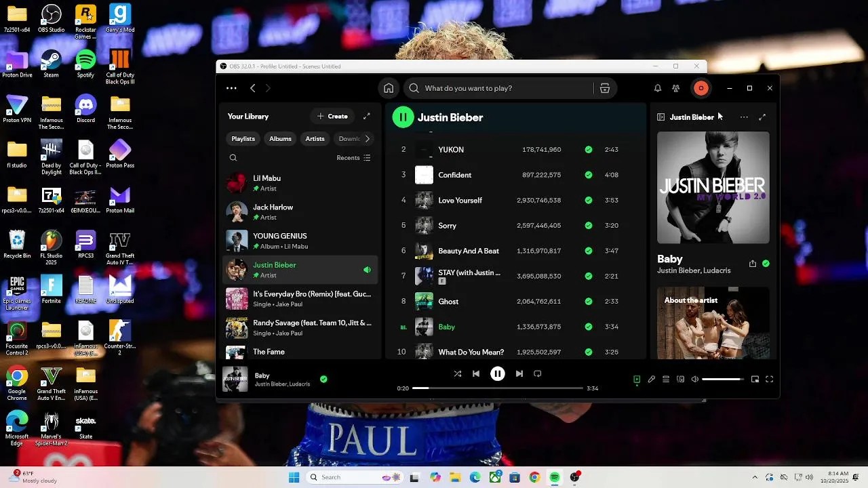Go back using the left arrow
This screenshot has width=868, height=488.
point(252,88)
